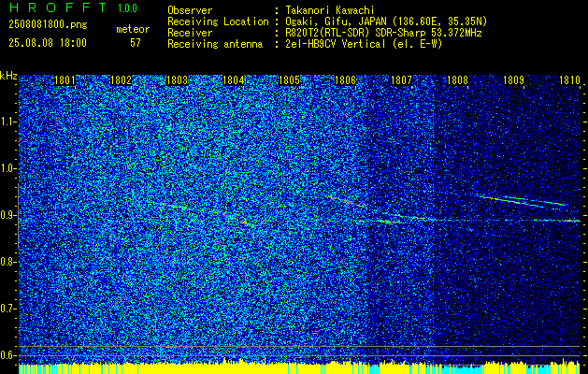
Task: Click the 1804 time marker
Action: tap(233, 80)
